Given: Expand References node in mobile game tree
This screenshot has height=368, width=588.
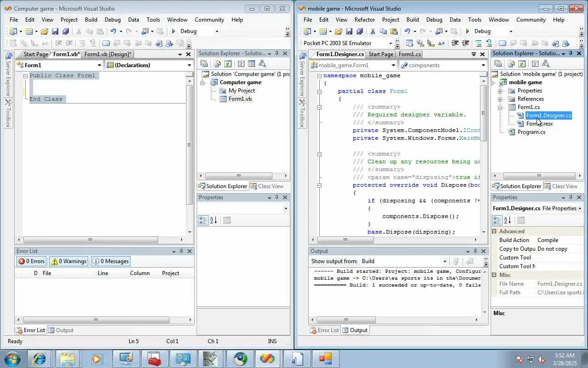Looking at the screenshot, I should click(x=500, y=99).
